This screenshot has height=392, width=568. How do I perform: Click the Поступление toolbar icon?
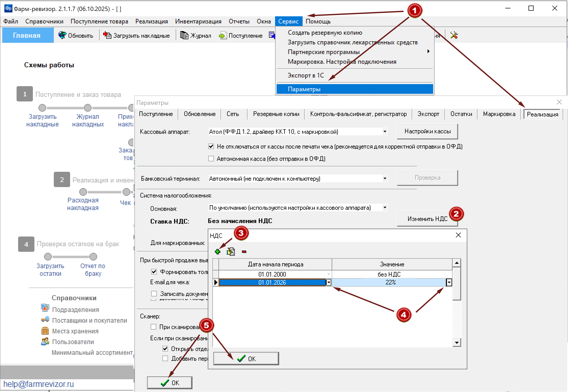pyautogui.click(x=223, y=35)
